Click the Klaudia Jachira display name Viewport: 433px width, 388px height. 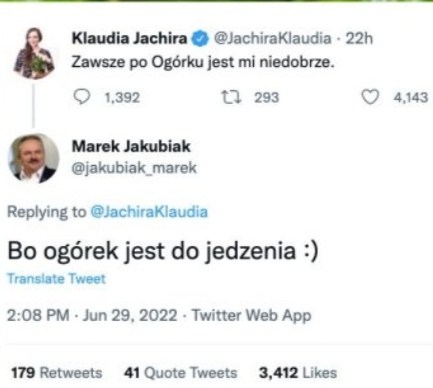[x=129, y=38]
